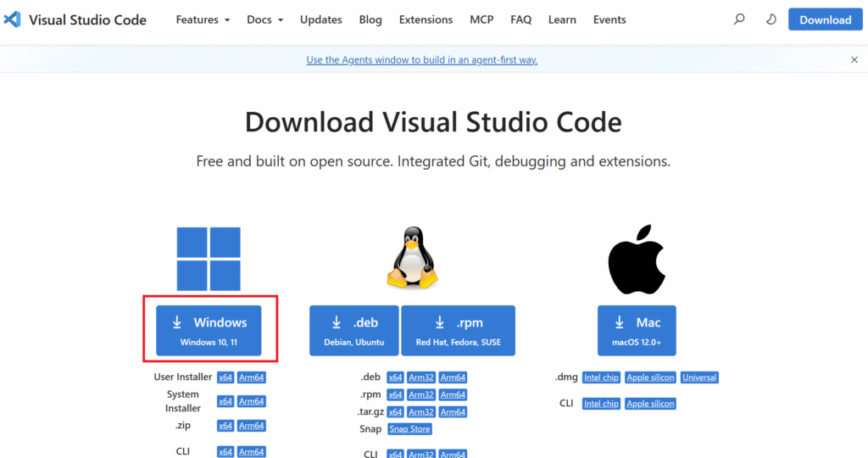This screenshot has height=458, width=868.
Task: Open the Updates page
Action: coord(321,20)
